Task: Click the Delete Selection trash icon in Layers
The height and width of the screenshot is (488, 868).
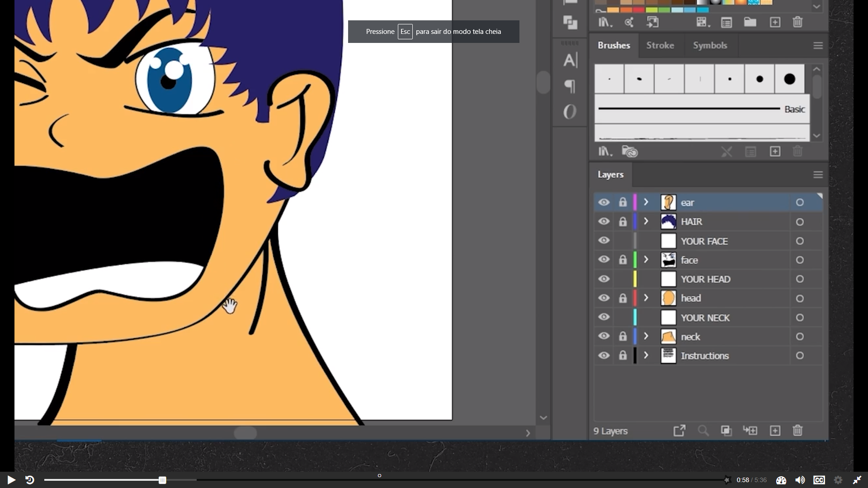Action: (x=797, y=431)
